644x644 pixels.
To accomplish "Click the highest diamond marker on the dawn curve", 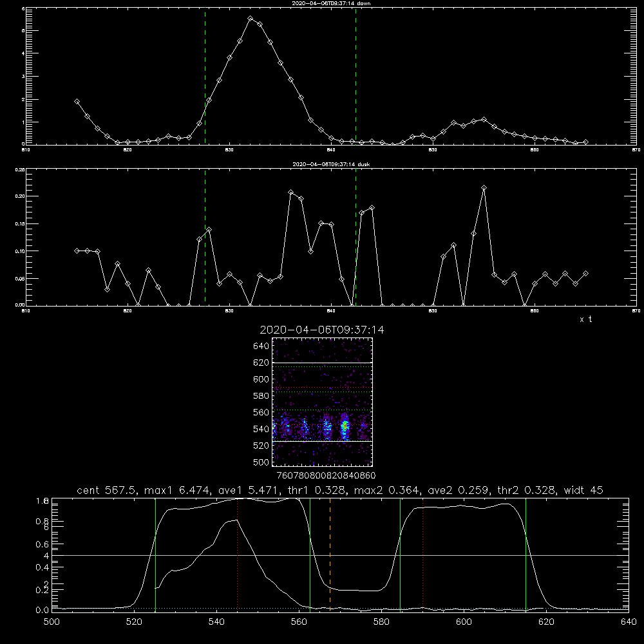I will pos(250,19).
